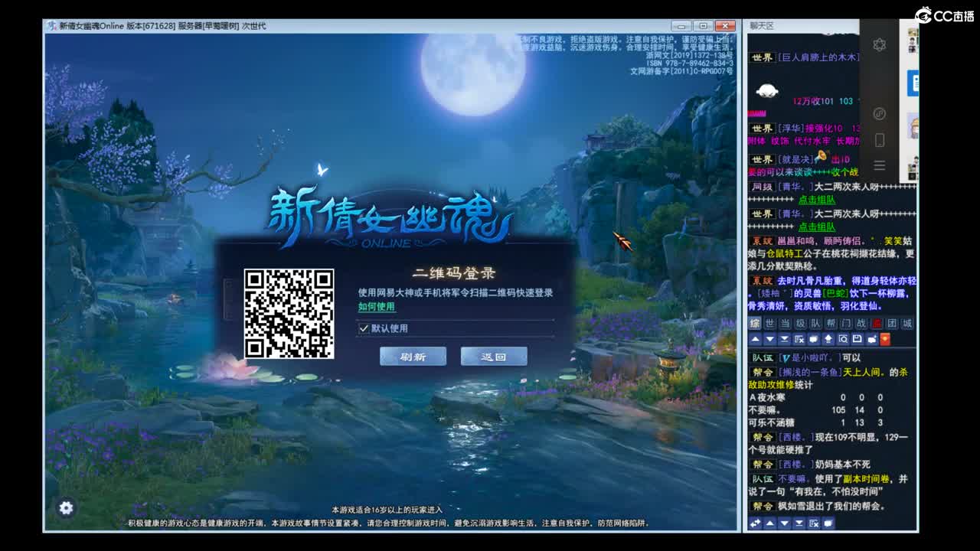Click scroll-down arrow in upper chat toolbar
Viewport: 980px width, 551px height.
[770, 339]
